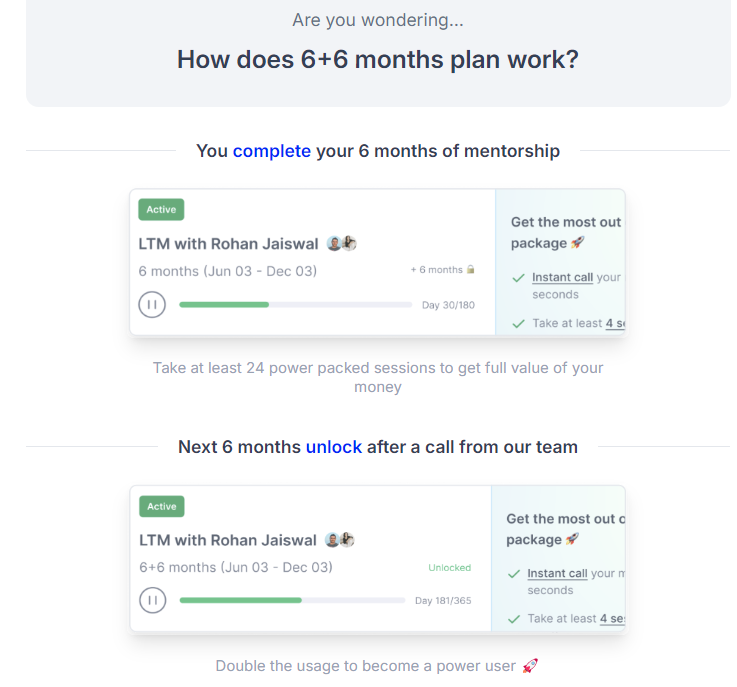Viewport: 737px width, 687px height.
Task: Open the lower 'Instant call' link
Action: (x=557, y=574)
